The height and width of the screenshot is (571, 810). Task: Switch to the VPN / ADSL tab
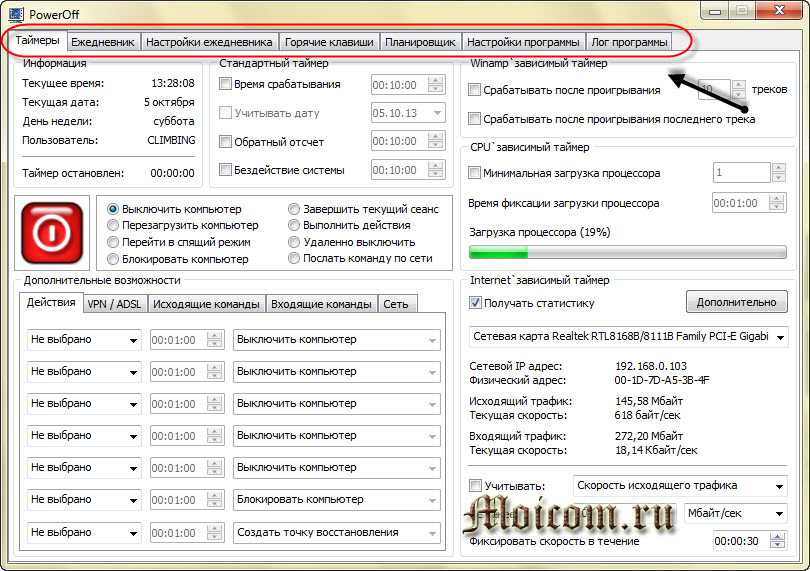pyautogui.click(x=114, y=304)
